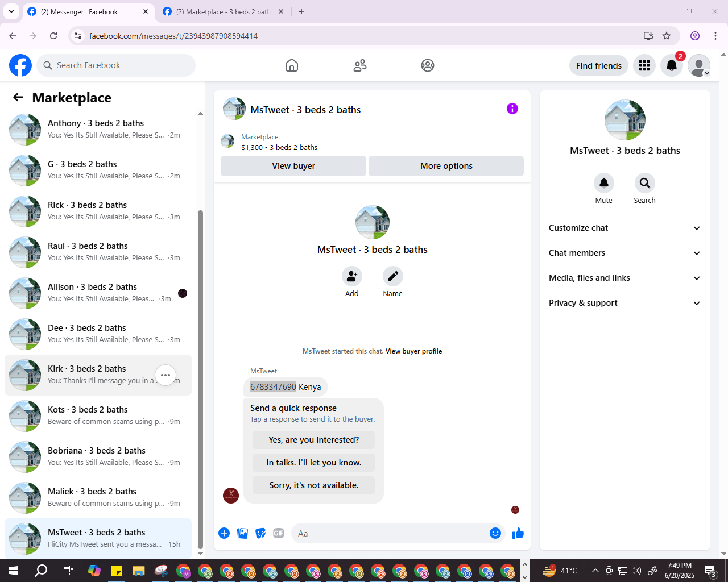Reload the page in browser toolbar

53,36
